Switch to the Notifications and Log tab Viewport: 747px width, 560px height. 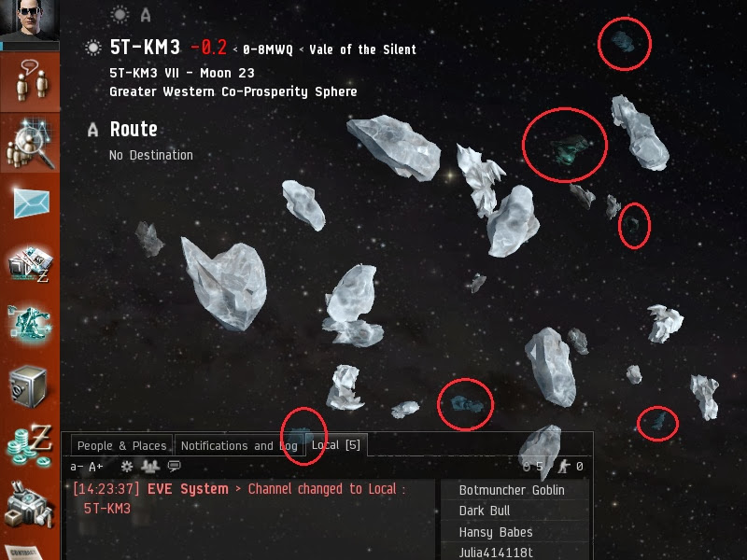pyautogui.click(x=239, y=446)
